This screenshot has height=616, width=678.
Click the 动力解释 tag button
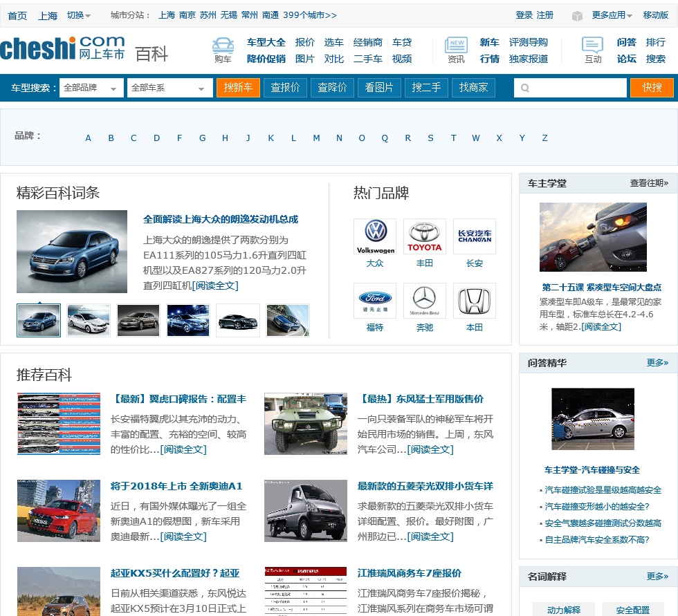[563, 610]
